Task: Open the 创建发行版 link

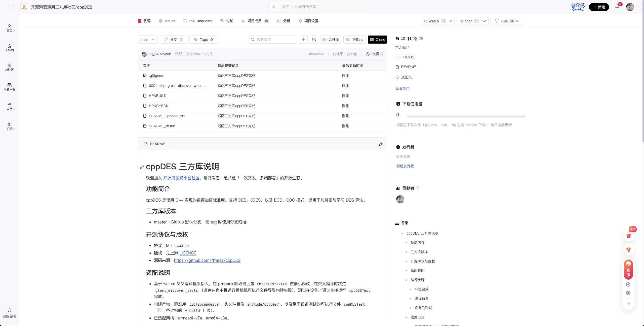Action: click(x=405, y=166)
